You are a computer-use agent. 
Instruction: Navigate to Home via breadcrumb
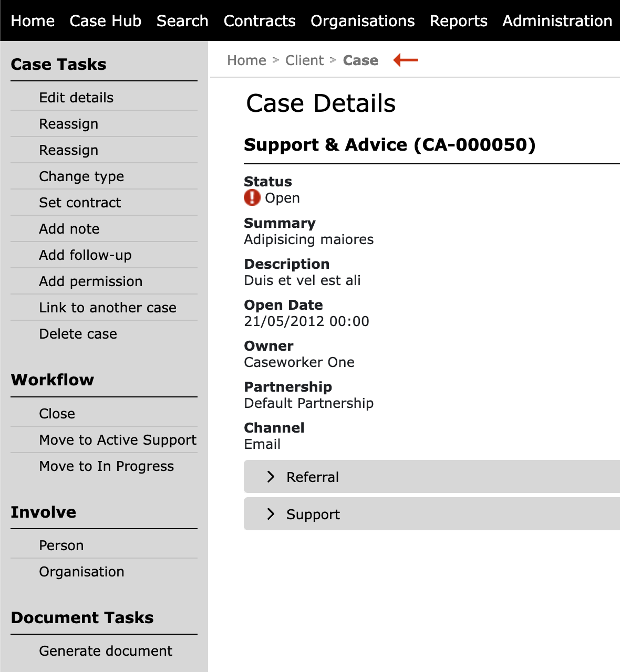[246, 60]
